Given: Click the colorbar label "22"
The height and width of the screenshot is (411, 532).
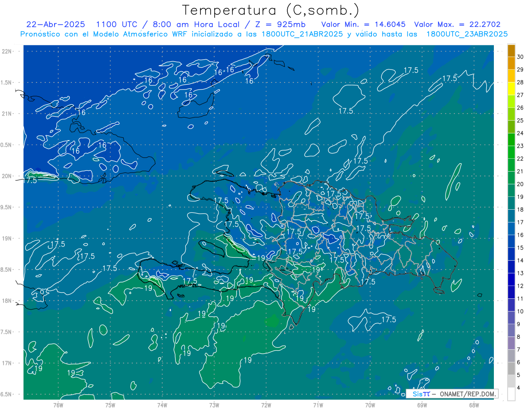Looking at the screenshot, I should tap(520, 159).
